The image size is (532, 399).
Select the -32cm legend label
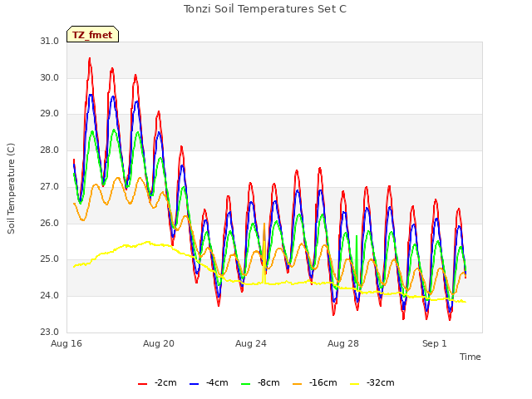coord(381,382)
